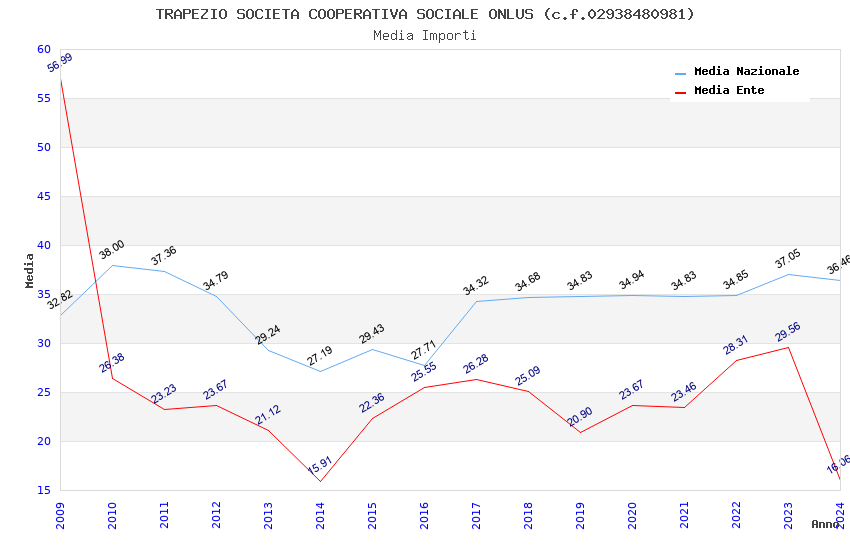Click the 21.12 data label
This screenshot has height=550, width=850.
268,415
